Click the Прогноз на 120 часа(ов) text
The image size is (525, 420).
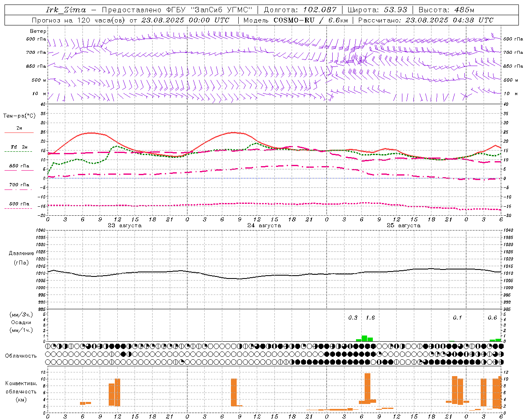point(79,20)
